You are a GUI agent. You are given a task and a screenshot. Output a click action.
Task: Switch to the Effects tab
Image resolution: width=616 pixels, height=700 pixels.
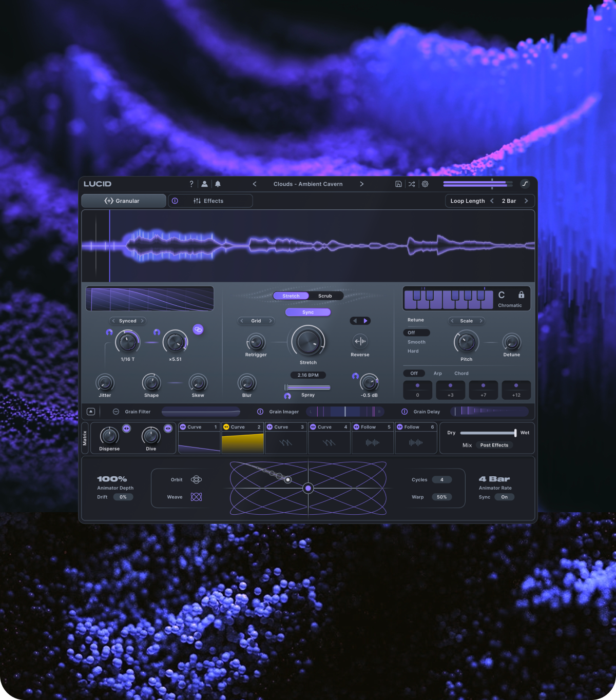pyautogui.click(x=210, y=201)
